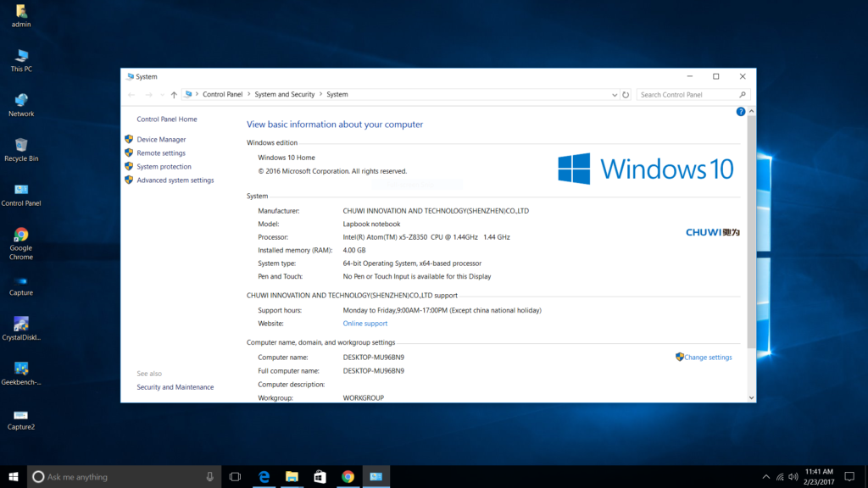The image size is (868, 488).
Task: Maximize the System window
Action: [x=715, y=76]
